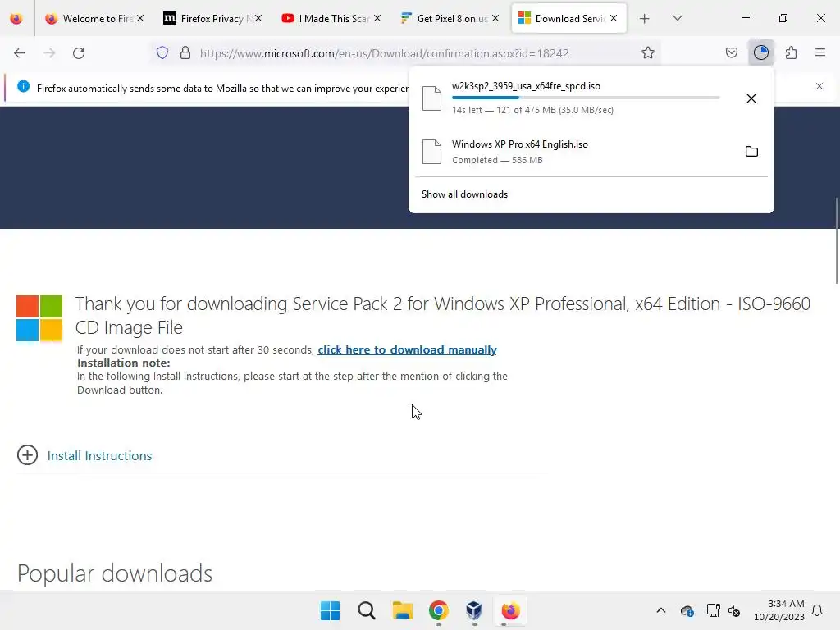Open Firefox View pinned tab
The width and height of the screenshot is (840, 630).
(16, 19)
